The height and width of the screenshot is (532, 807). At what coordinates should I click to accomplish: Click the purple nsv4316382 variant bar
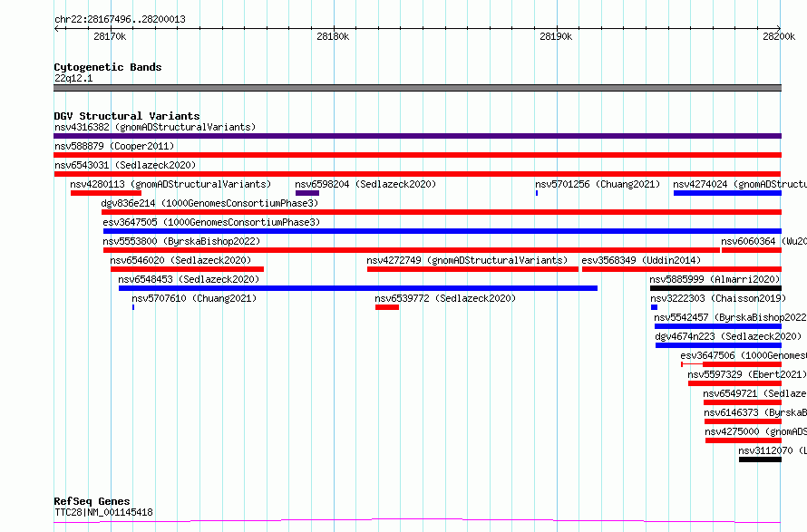(417, 136)
